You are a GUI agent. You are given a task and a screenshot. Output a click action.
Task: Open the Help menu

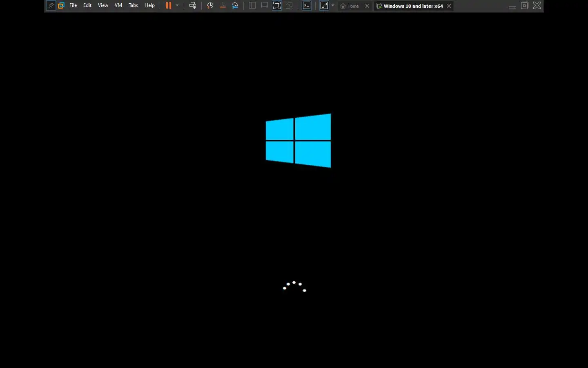tap(149, 5)
